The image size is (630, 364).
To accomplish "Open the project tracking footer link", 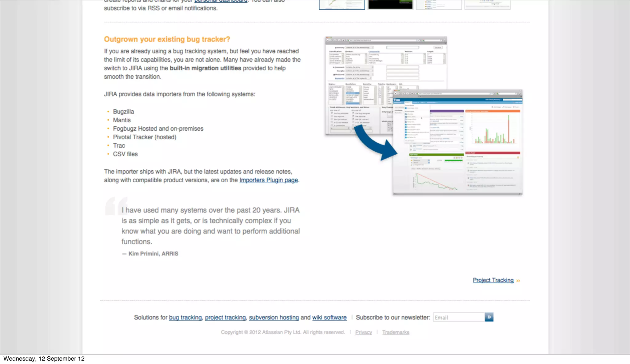I will point(225,317).
